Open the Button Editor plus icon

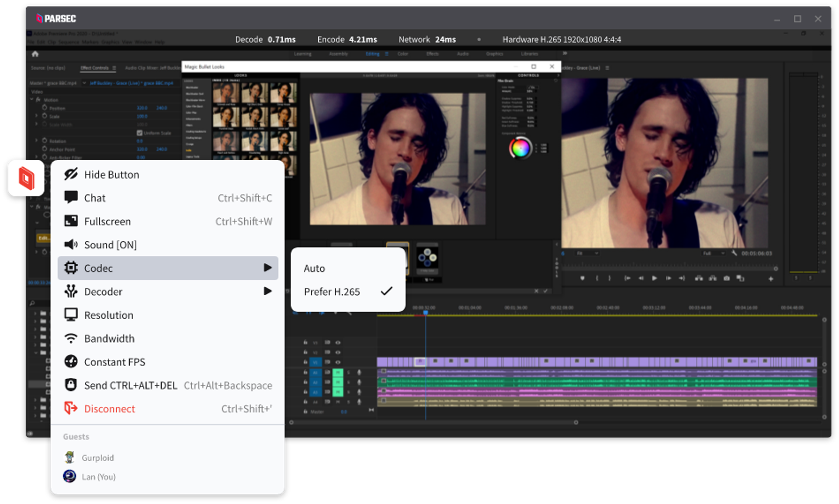click(771, 279)
